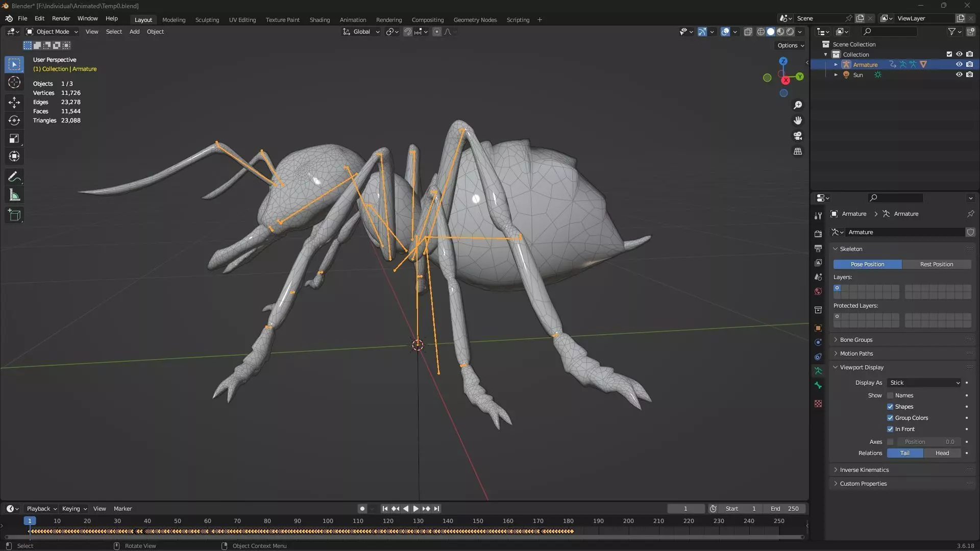Select Pose Position button
980x551 pixels.
[x=867, y=264]
